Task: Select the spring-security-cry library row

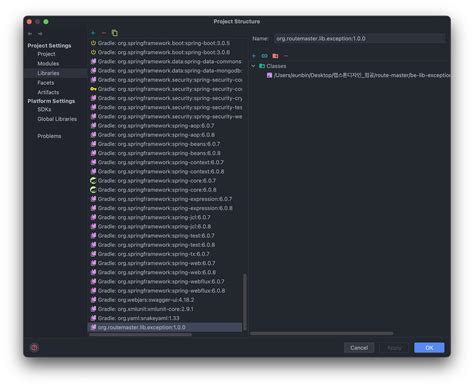Action: point(166,98)
